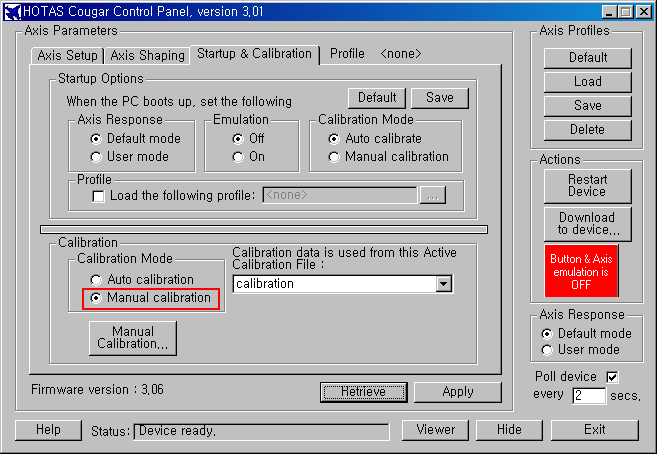
Task: Select User mode in right Axis Response panel
Action: tap(581, 350)
